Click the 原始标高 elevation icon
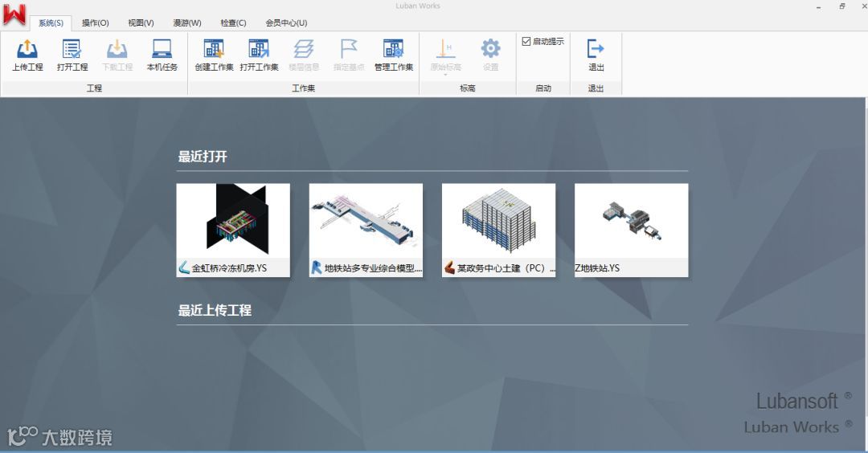The height and width of the screenshot is (453, 868). tap(445, 49)
